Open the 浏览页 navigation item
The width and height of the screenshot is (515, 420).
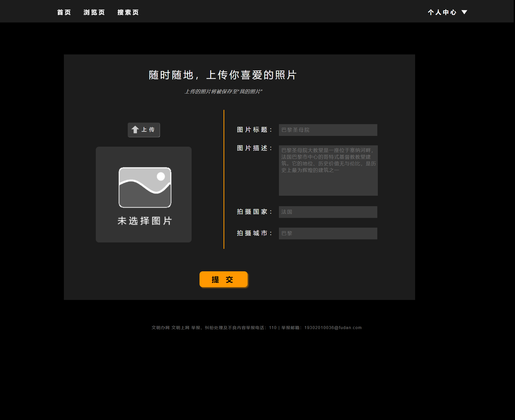(94, 12)
